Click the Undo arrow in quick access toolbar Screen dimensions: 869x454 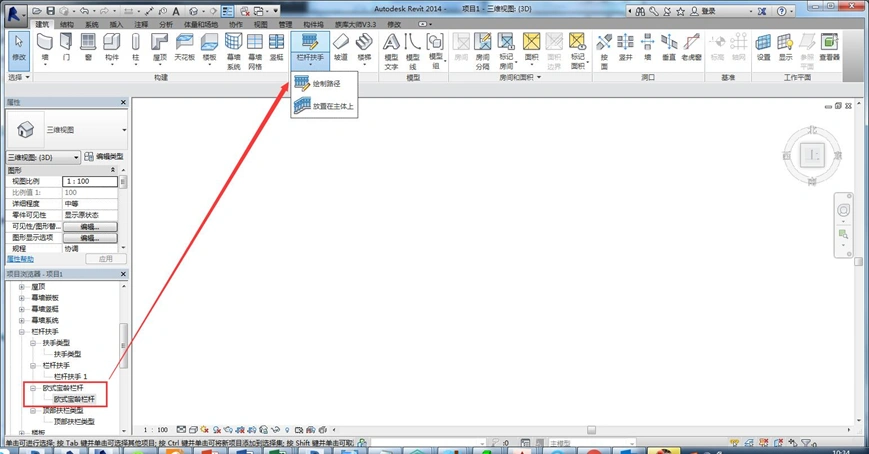pyautogui.click(x=84, y=11)
